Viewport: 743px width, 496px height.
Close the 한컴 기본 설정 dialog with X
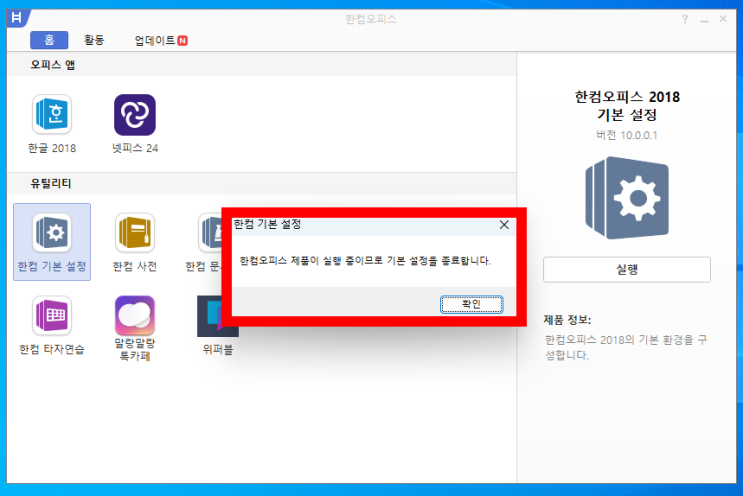(x=504, y=225)
